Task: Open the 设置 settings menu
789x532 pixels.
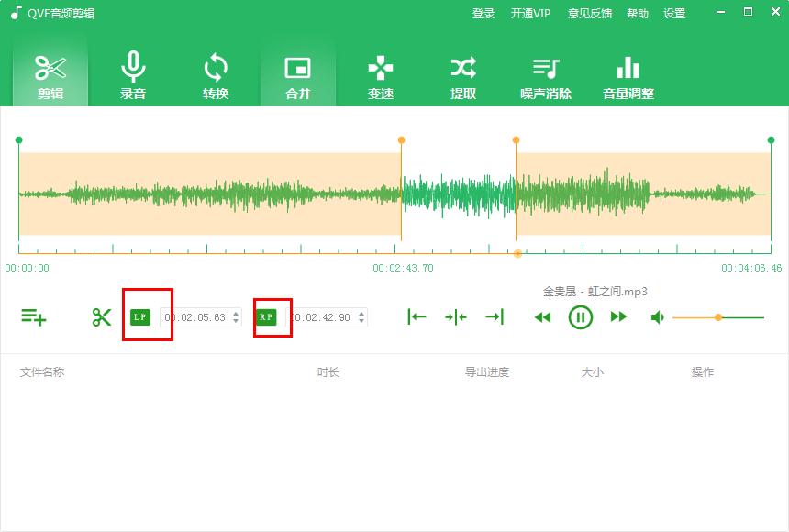Action: (674, 14)
